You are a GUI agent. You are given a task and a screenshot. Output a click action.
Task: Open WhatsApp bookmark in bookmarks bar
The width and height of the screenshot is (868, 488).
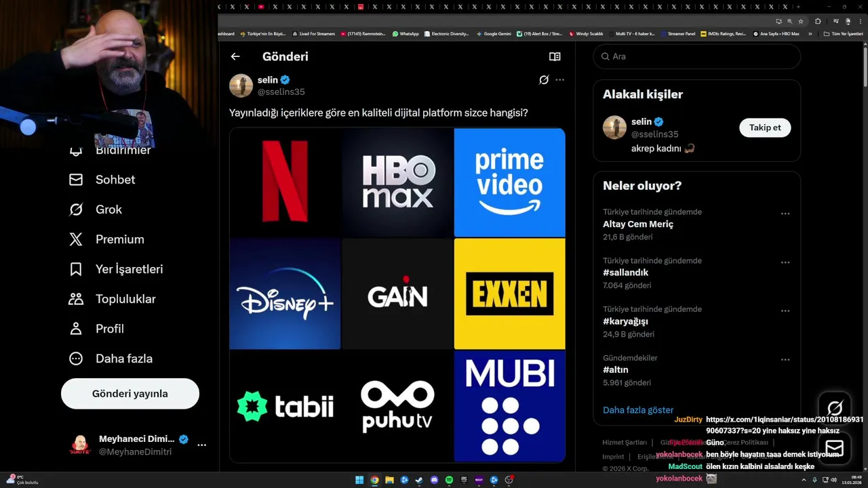point(406,33)
